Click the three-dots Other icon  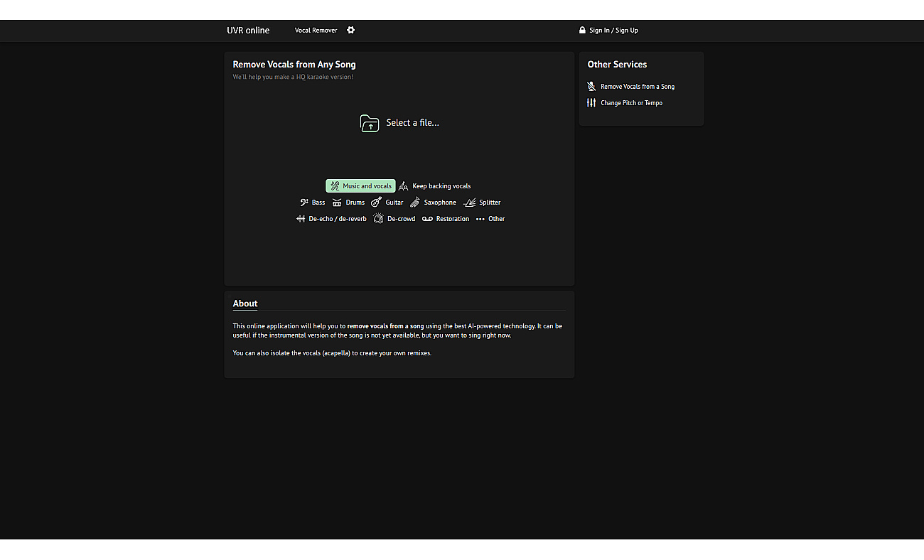[x=480, y=219]
